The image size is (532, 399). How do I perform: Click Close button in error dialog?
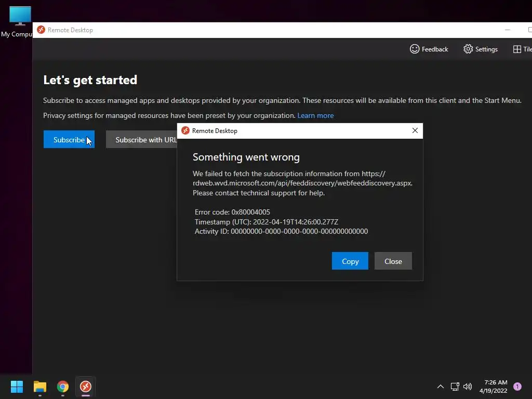(393, 261)
